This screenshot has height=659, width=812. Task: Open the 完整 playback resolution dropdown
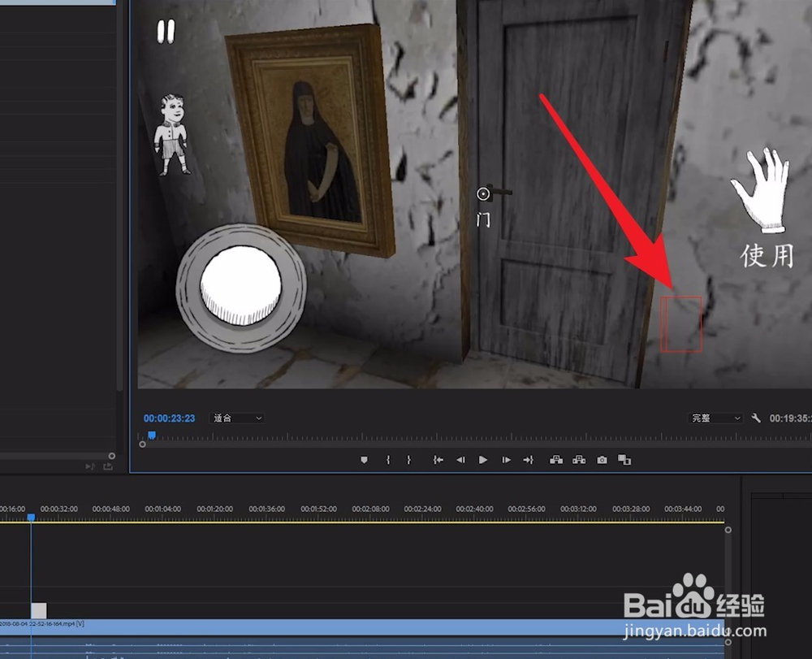[715, 418]
